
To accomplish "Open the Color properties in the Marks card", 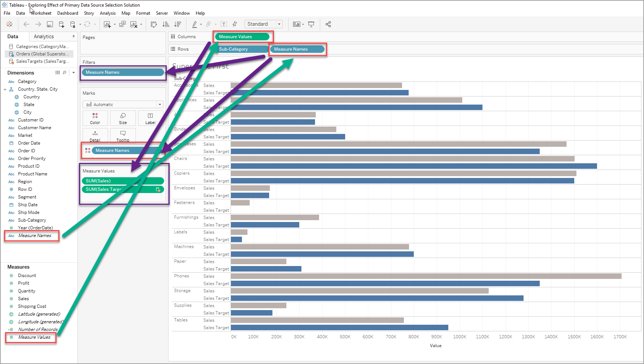I will point(95,118).
